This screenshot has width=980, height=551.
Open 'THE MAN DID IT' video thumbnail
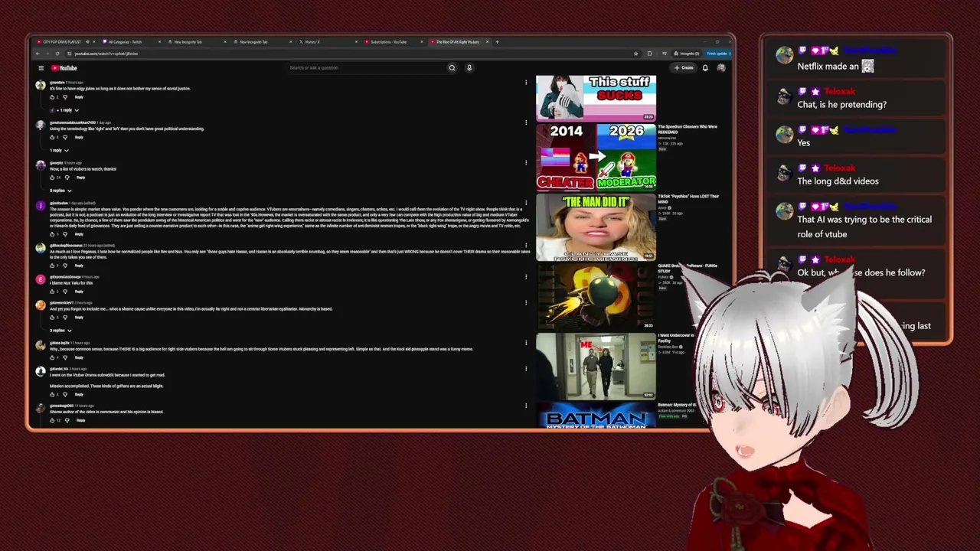[x=596, y=227]
